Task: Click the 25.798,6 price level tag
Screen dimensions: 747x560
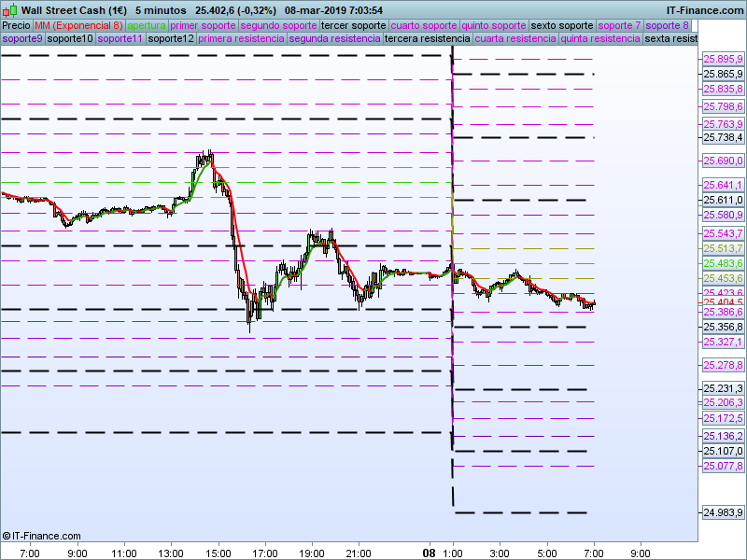Action: [723, 106]
